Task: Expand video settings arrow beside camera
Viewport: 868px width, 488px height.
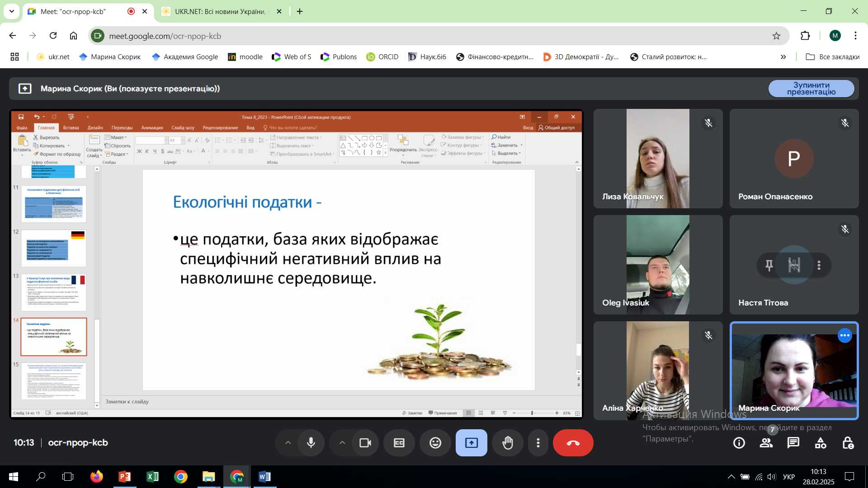Action: click(x=342, y=443)
